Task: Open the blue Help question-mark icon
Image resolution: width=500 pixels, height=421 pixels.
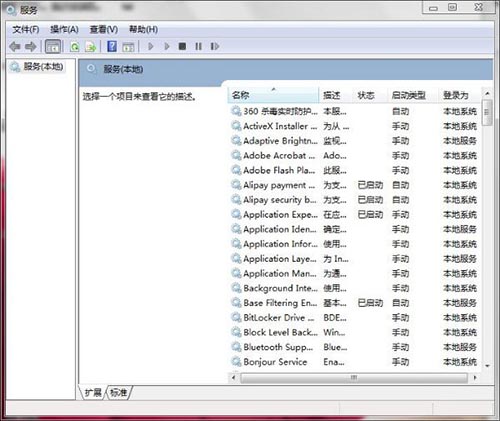Action: [x=112, y=46]
